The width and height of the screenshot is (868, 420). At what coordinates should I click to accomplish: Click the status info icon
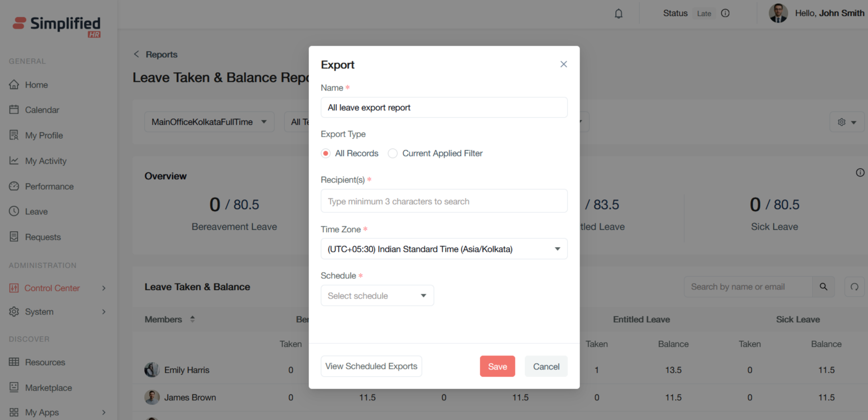click(725, 13)
